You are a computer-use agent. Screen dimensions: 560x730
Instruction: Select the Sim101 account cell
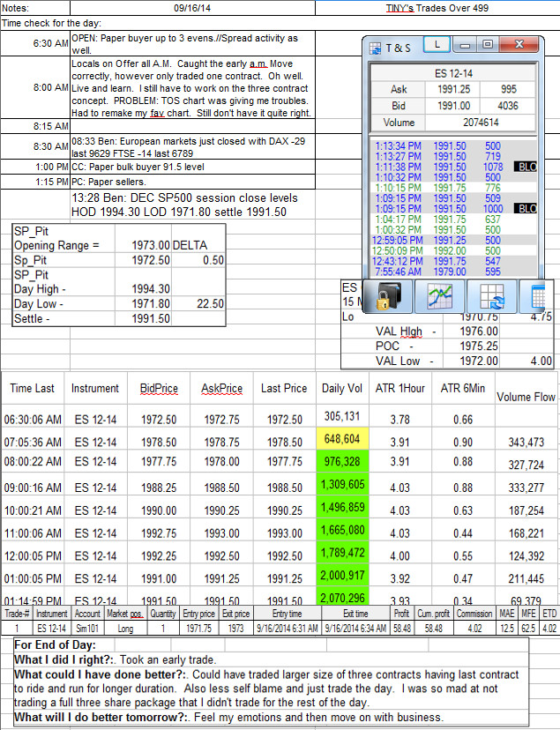pos(87,628)
